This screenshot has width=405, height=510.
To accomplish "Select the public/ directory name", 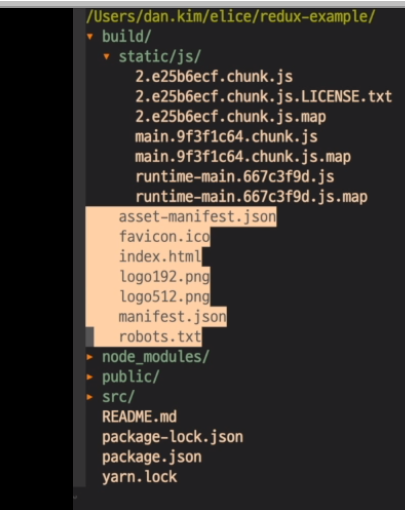I will pyautogui.click(x=131, y=377).
